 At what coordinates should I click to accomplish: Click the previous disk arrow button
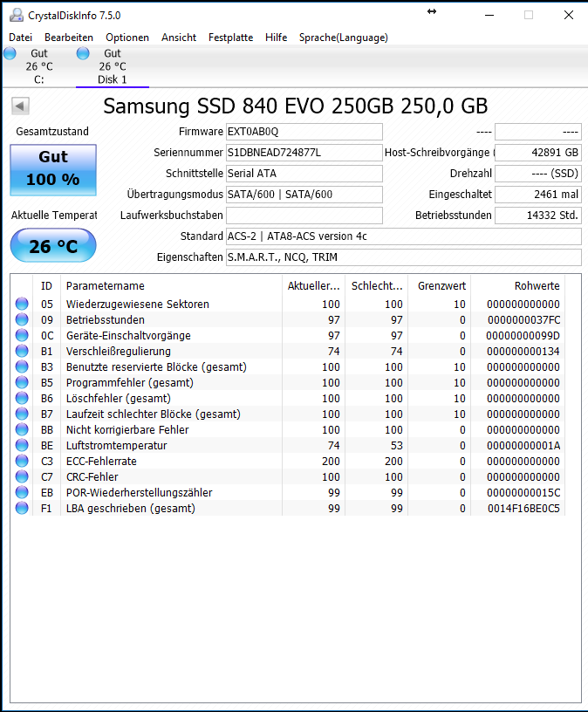(20, 106)
